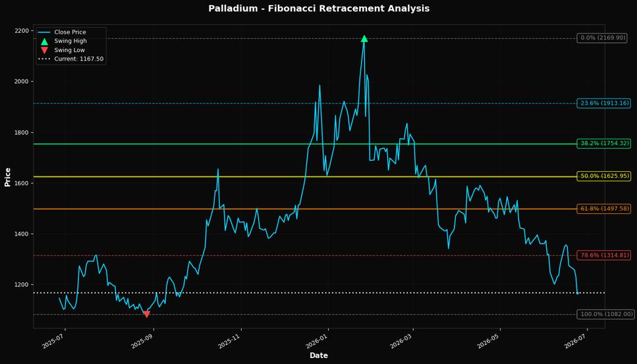The image size is (637, 364).
Task: Click the 61.8% (1497.58) level label
Action: coord(604,209)
